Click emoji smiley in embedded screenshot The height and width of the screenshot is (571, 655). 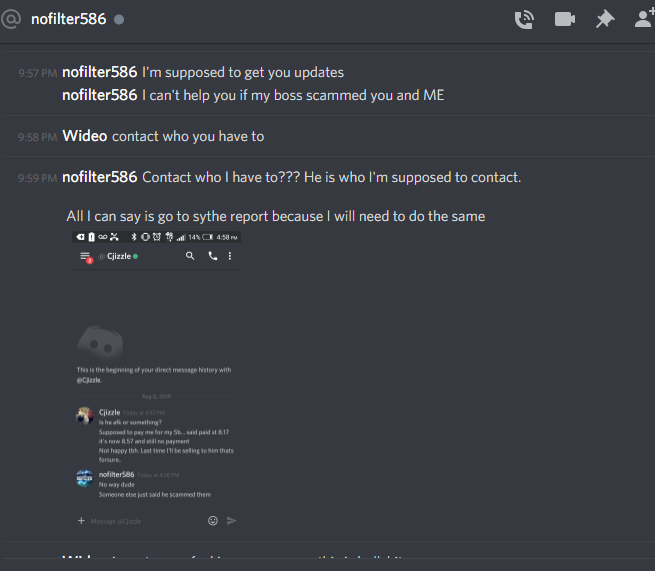point(213,520)
